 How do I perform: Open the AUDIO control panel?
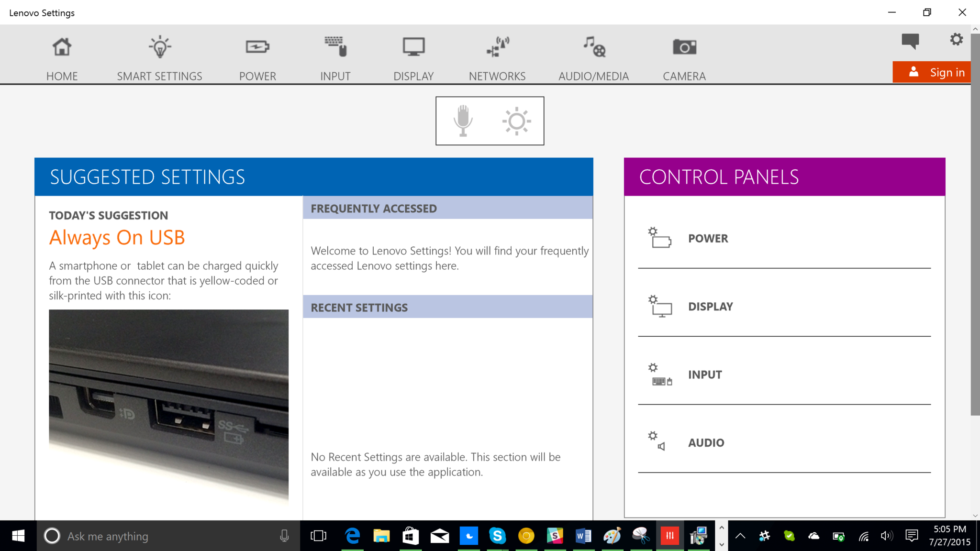click(x=784, y=443)
